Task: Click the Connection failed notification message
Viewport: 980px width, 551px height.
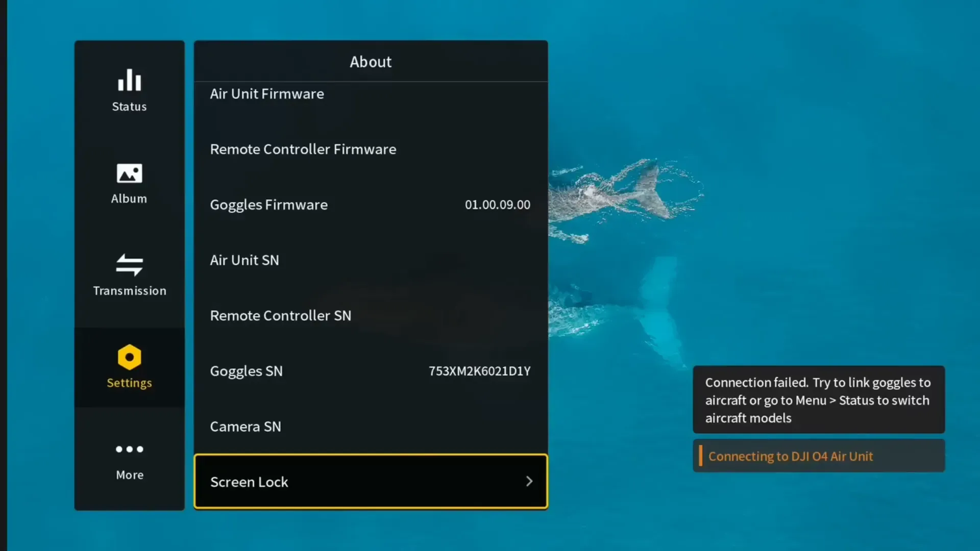Action: point(819,400)
